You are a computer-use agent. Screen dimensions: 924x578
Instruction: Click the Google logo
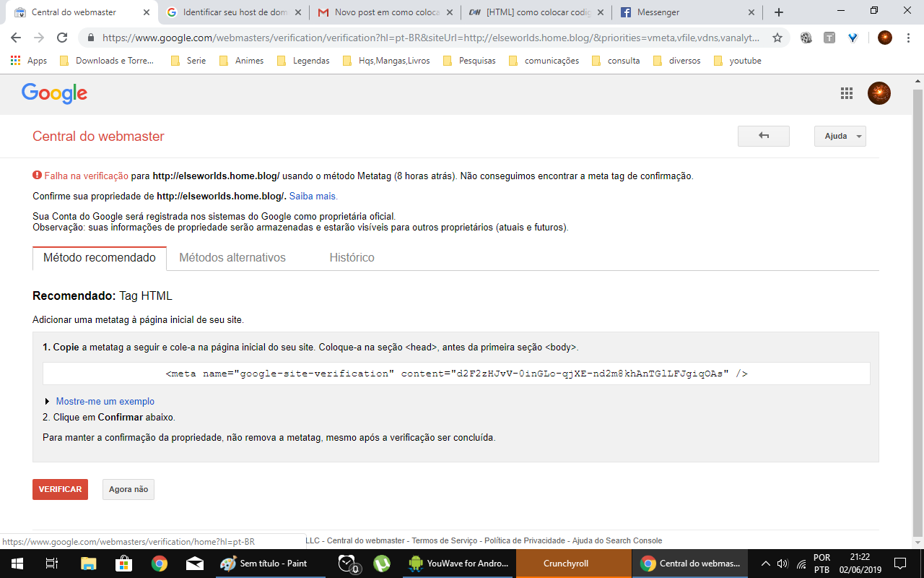pos(54,93)
